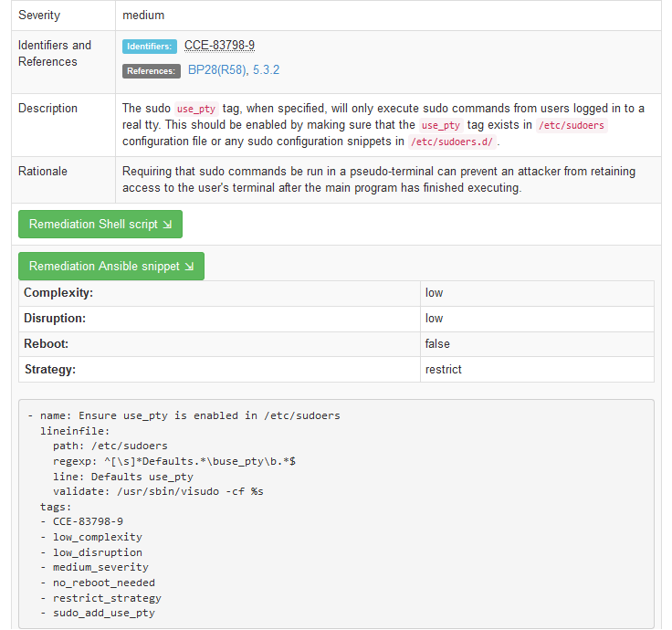The height and width of the screenshot is (630, 672).
Task: Select the Description row label
Action: click(x=47, y=109)
